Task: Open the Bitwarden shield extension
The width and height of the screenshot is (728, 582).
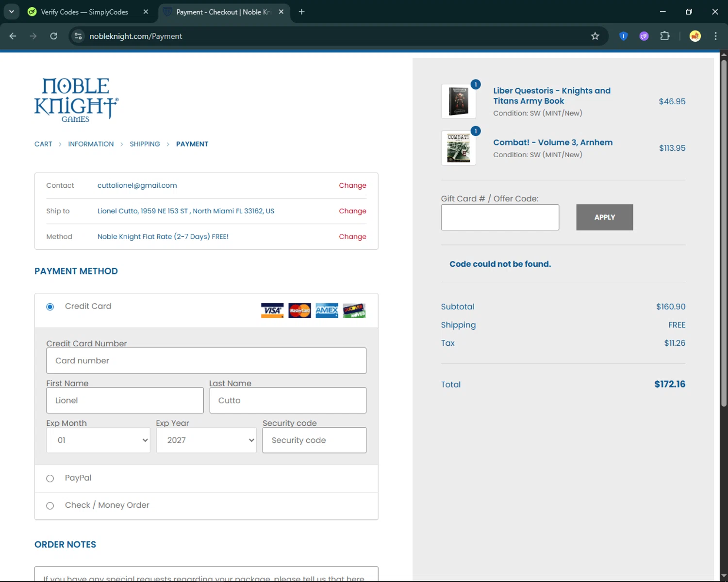Action: click(624, 36)
